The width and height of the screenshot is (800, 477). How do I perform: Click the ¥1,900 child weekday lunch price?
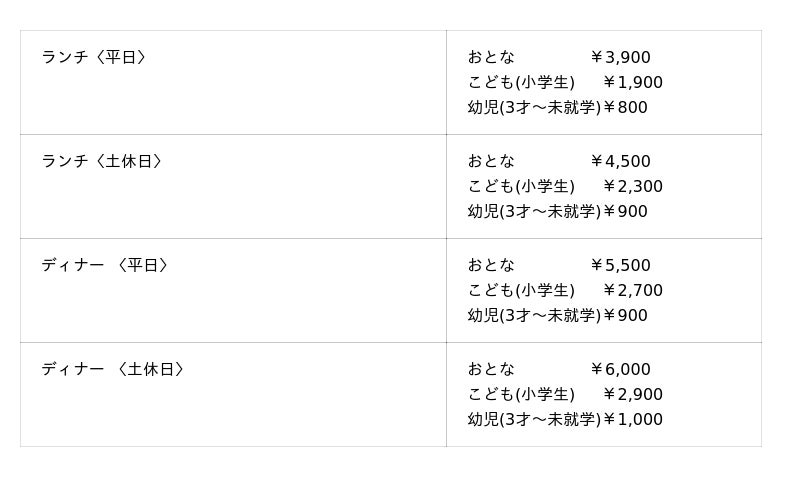pos(633,83)
